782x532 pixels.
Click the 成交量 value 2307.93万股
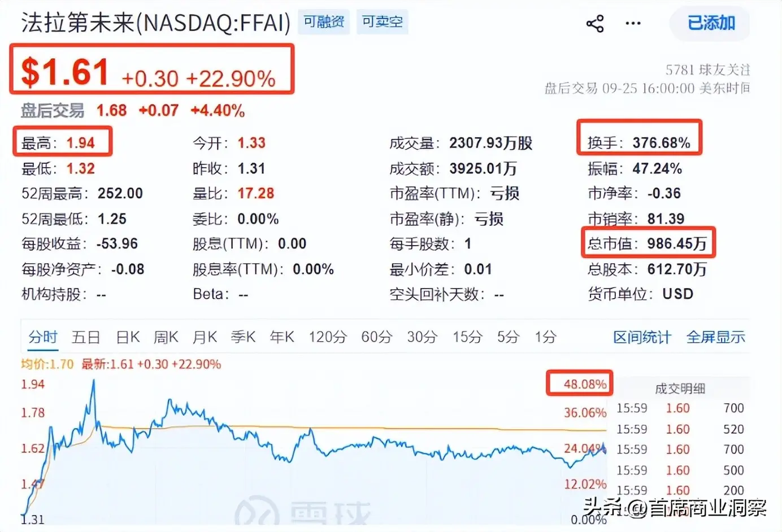tap(491, 143)
